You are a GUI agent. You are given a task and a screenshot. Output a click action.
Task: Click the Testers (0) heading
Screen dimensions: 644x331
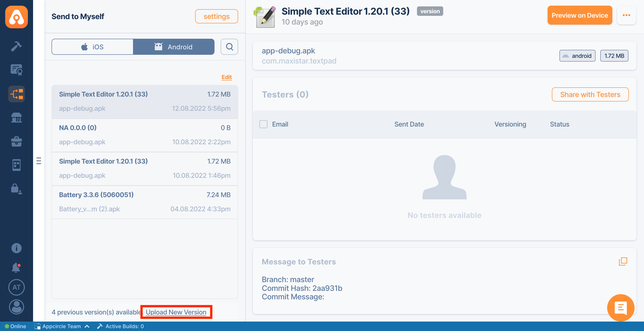pos(285,94)
